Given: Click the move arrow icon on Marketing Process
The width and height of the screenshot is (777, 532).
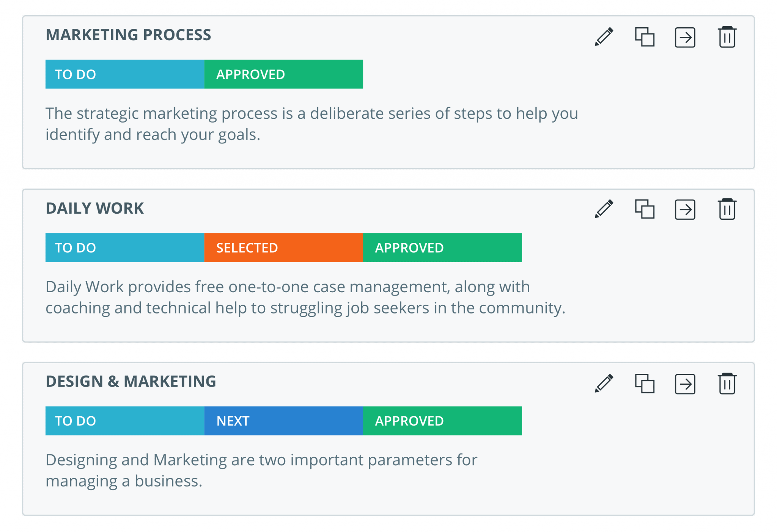Looking at the screenshot, I should pos(685,37).
